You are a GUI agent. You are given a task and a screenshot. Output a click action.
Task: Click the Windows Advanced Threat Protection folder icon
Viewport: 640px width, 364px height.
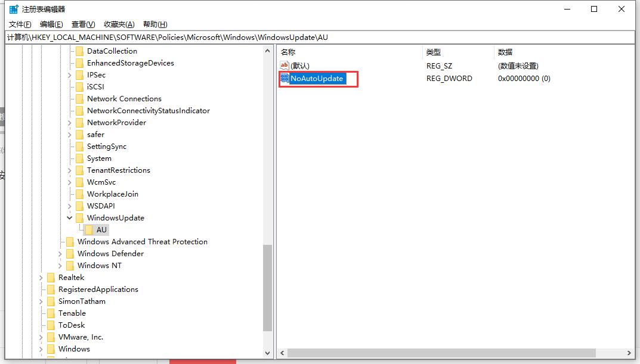tap(70, 242)
